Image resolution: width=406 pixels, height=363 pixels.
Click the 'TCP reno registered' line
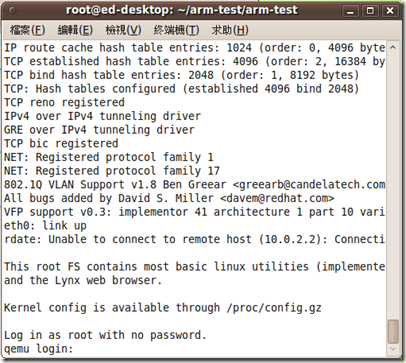click(64, 102)
